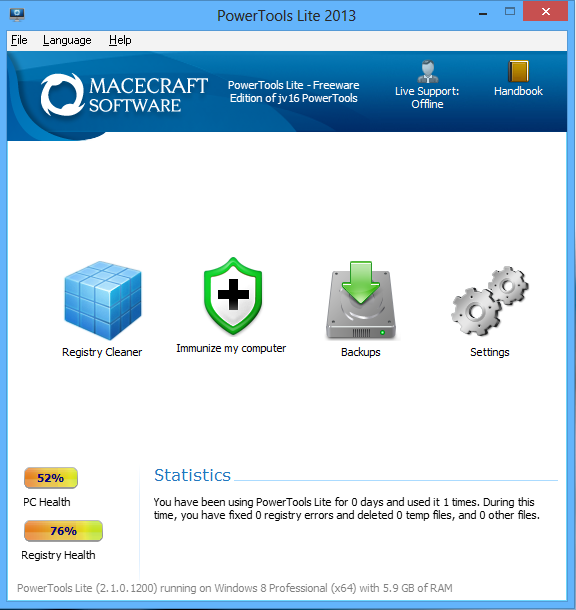Click the Registry Cleaner label
Image resolution: width=576 pixels, height=610 pixels.
click(x=102, y=352)
